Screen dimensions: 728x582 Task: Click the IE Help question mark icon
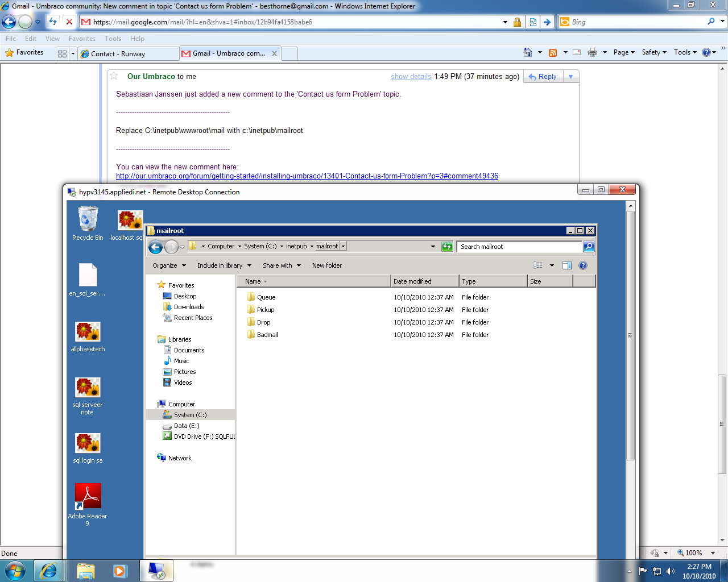tap(706, 52)
